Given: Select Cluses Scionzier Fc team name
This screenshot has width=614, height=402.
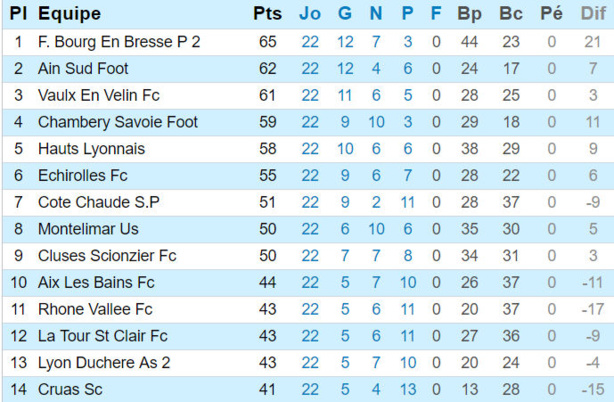Looking at the screenshot, I should [107, 256].
